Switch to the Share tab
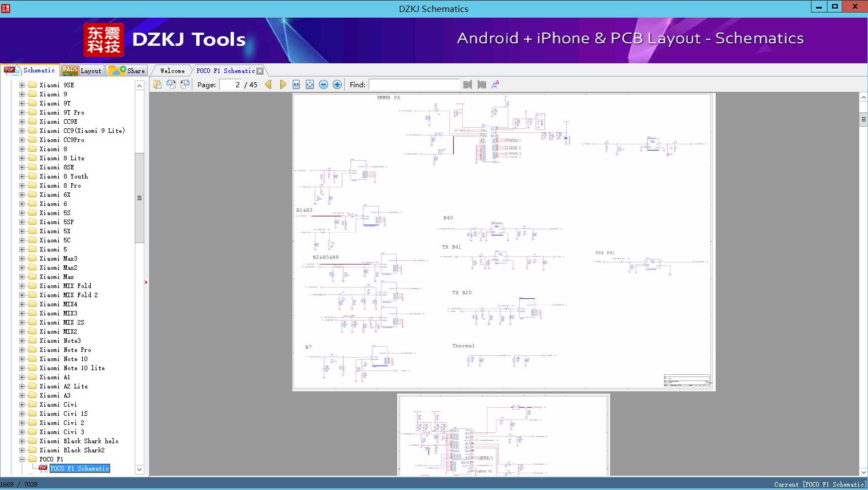The width and height of the screenshot is (868, 490). pyautogui.click(x=127, y=71)
